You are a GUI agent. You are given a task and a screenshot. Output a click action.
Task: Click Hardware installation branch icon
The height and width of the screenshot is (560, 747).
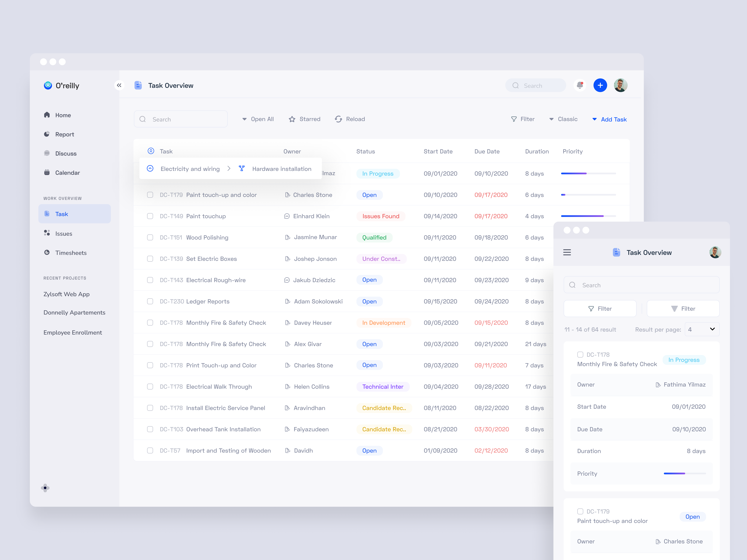(x=242, y=168)
